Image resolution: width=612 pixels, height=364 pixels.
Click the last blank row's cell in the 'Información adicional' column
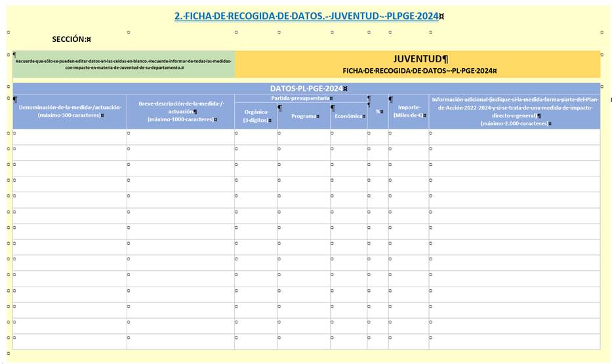(x=515, y=341)
